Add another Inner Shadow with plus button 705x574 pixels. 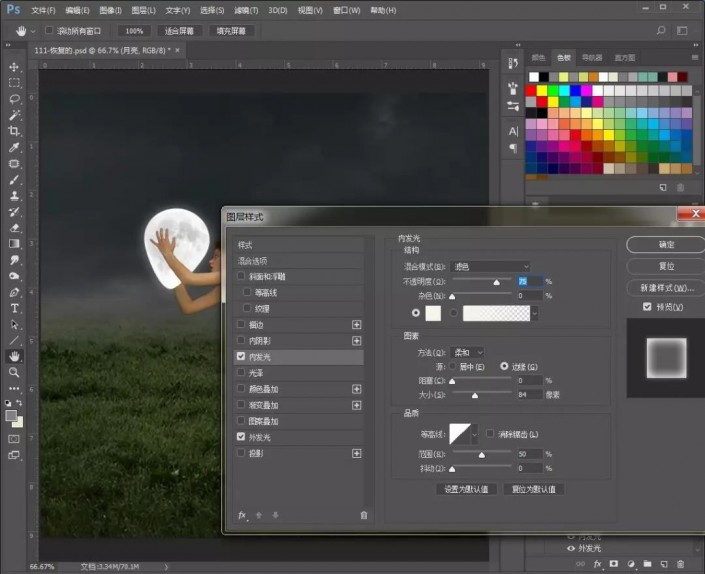357,341
